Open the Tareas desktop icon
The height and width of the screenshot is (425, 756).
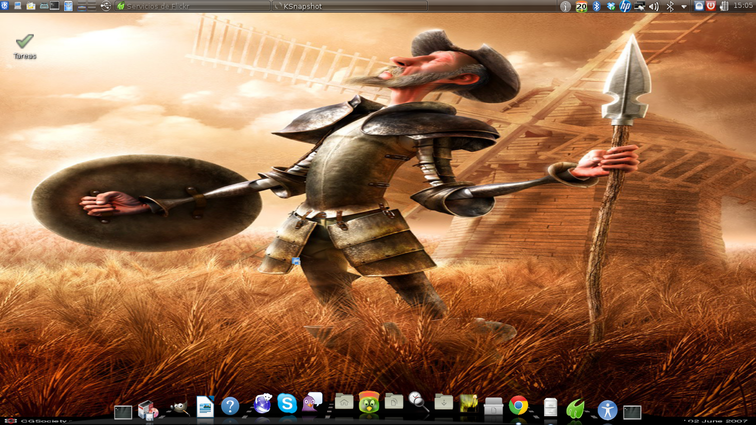click(x=25, y=46)
